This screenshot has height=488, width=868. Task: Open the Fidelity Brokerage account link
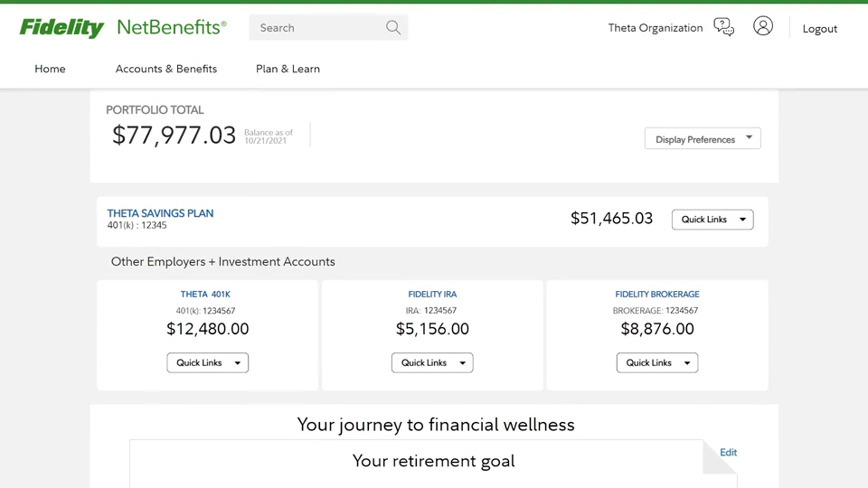(657, 294)
